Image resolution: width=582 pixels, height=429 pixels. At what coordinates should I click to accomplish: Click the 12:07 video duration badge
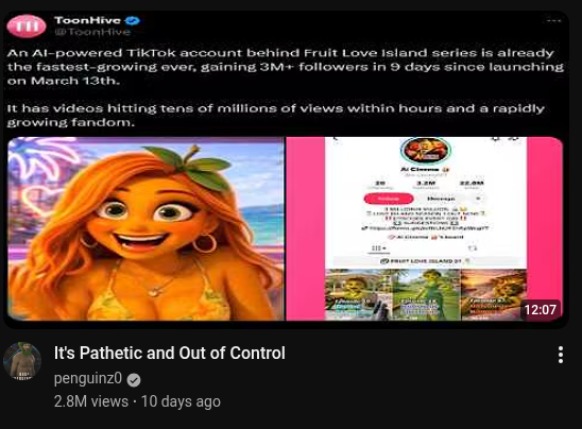point(540,309)
